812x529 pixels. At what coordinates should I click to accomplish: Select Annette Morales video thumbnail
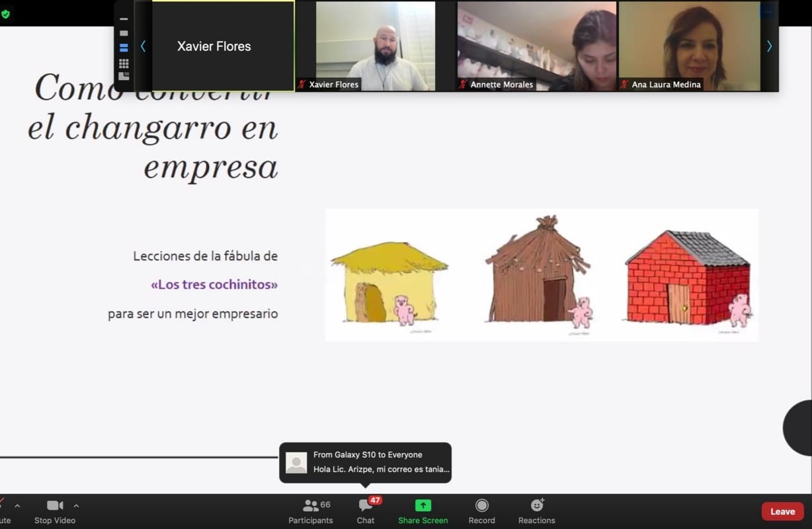[536, 46]
